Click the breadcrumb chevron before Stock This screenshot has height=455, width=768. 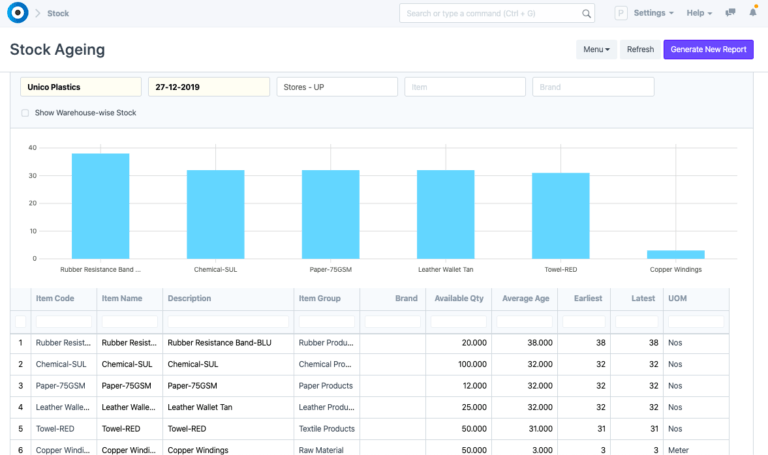pos(37,13)
